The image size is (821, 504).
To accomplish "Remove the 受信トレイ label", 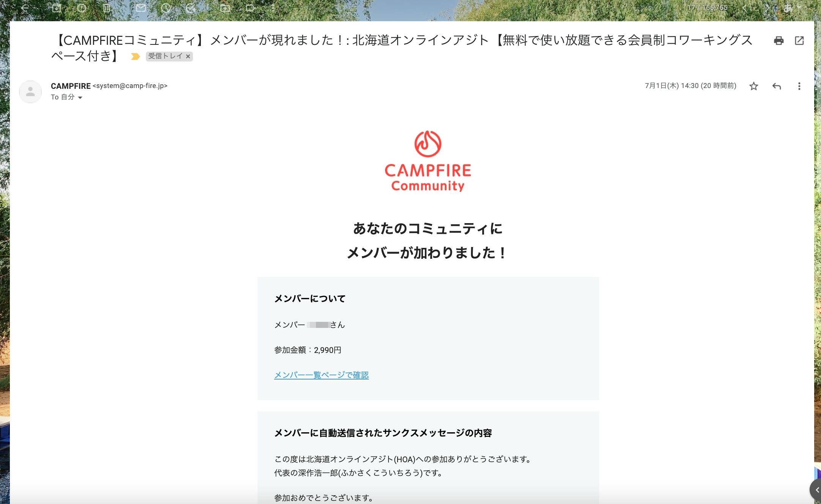I will click(x=188, y=56).
